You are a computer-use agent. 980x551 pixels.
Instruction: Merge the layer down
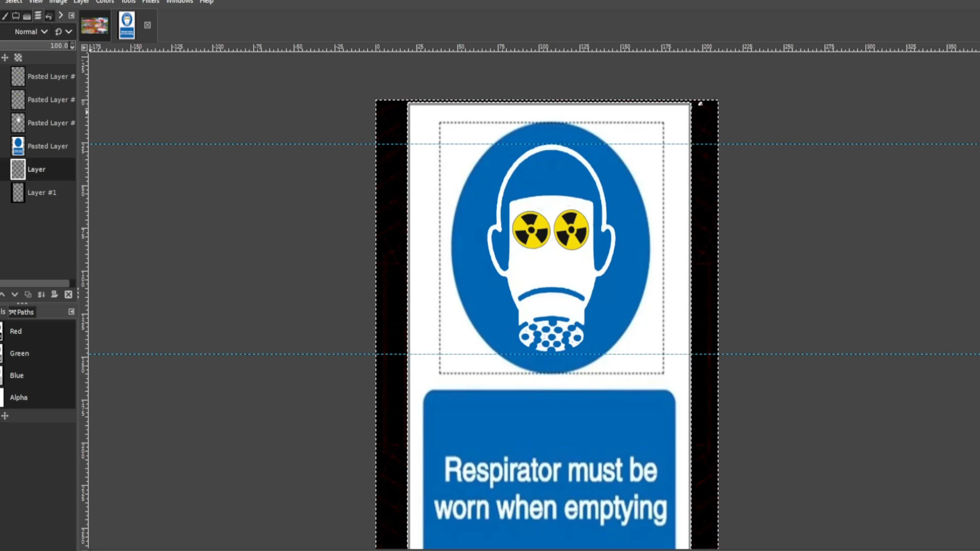(41, 294)
